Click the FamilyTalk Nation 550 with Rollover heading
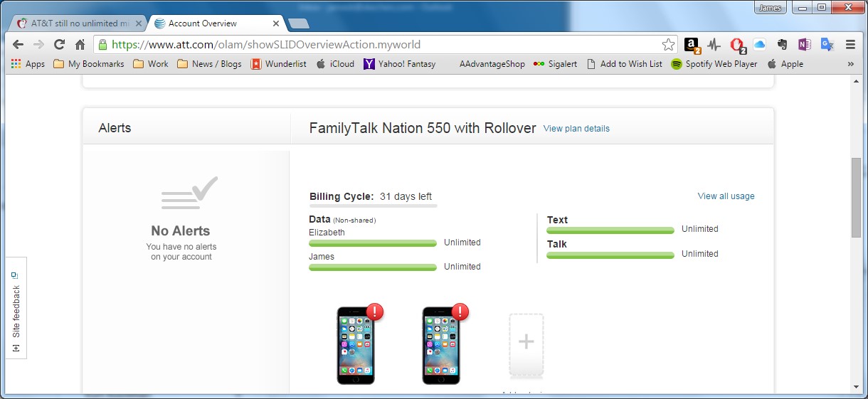 tap(423, 128)
